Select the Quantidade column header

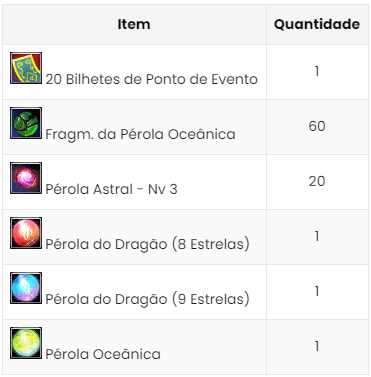[x=317, y=24]
